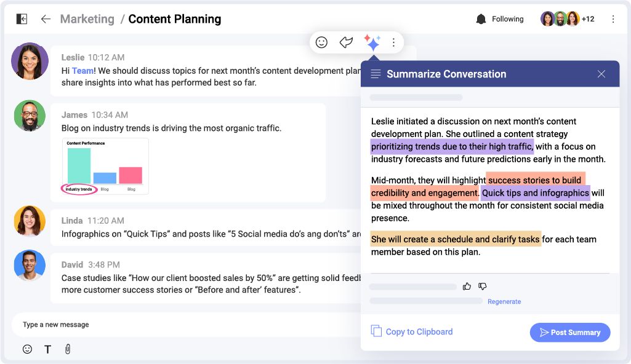Image resolution: width=631 pixels, height=364 pixels.
Task: Click the Team mention in Leslie's message
Action: tap(82, 71)
